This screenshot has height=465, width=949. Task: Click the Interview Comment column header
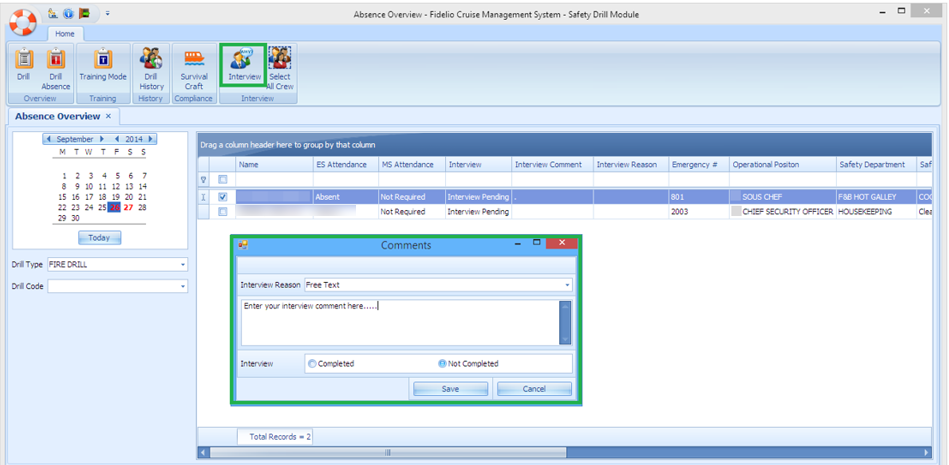point(553,165)
